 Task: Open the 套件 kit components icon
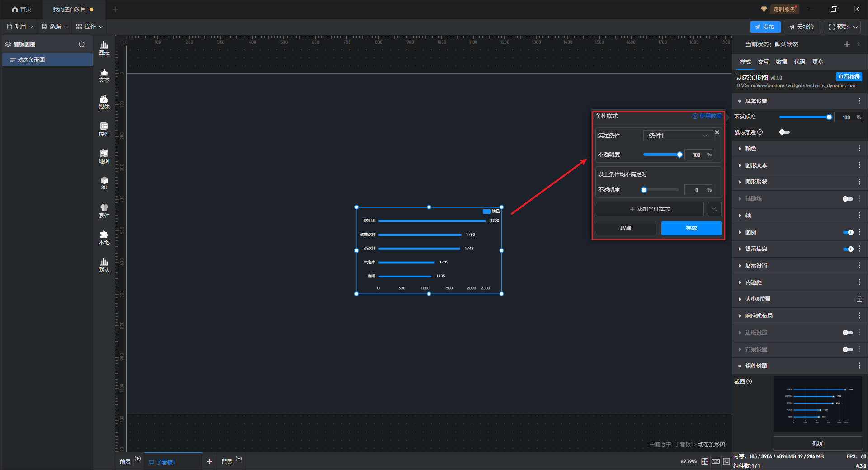coord(104,211)
